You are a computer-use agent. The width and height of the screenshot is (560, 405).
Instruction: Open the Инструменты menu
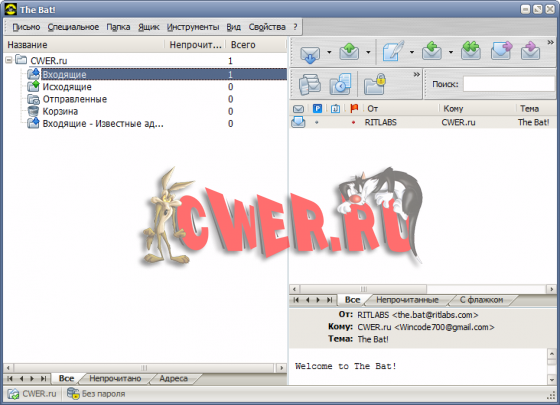pos(193,27)
